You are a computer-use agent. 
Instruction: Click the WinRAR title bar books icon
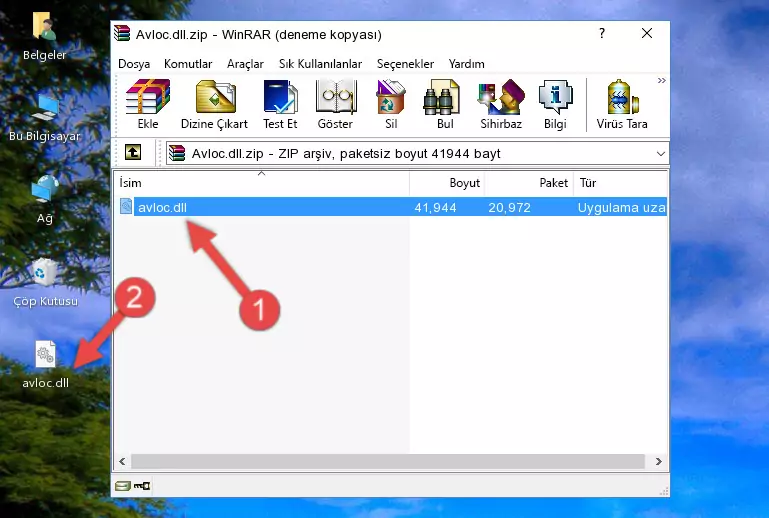[122, 34]
